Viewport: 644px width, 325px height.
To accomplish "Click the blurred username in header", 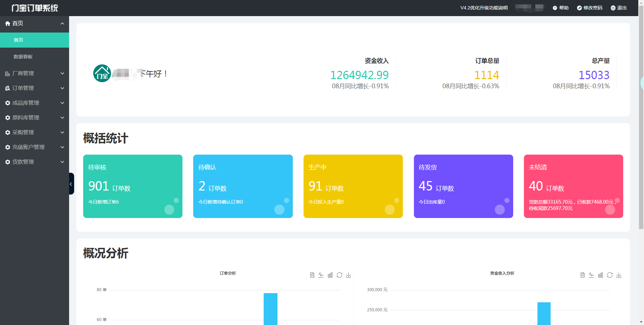I will pyautogui.click(x=529, y=8).
